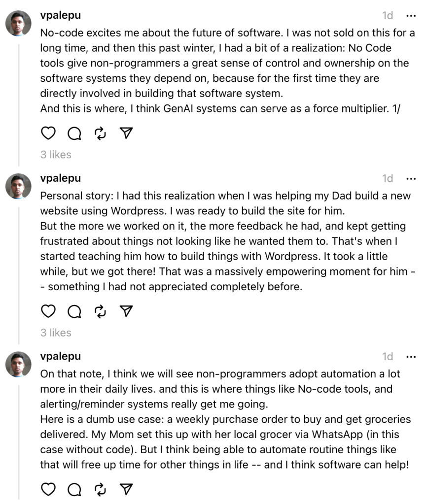427x504 pixels.
Task: Like the post starting "No-code excites me"
Action: pos(48,133)
